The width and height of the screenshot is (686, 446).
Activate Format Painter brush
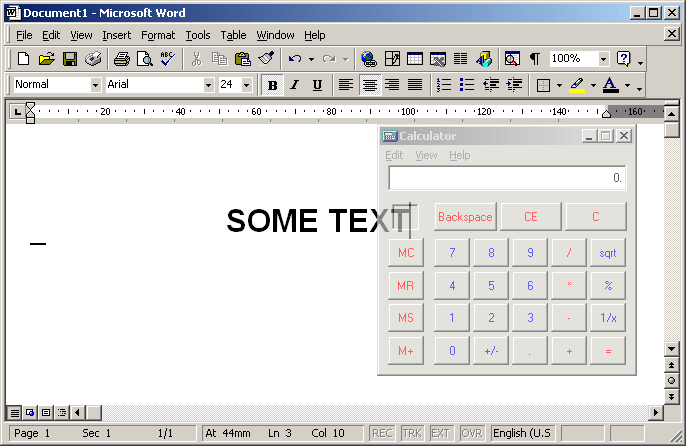coord(266,59)
